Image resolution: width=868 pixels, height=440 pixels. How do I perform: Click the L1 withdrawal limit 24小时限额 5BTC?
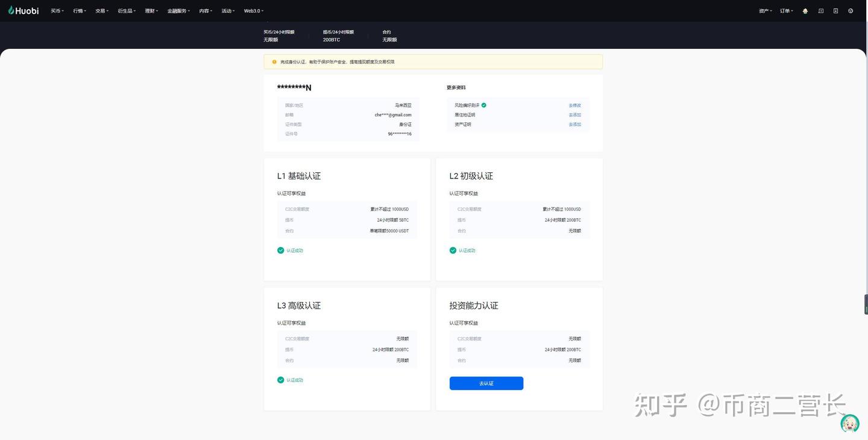[x=393, y=220]
